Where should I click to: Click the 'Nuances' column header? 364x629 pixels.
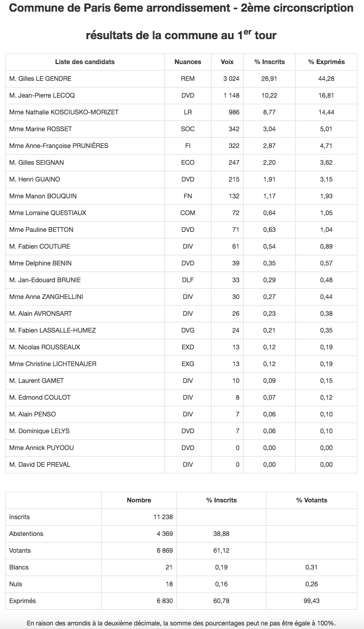pyautogui.click(x=188, y=62)
